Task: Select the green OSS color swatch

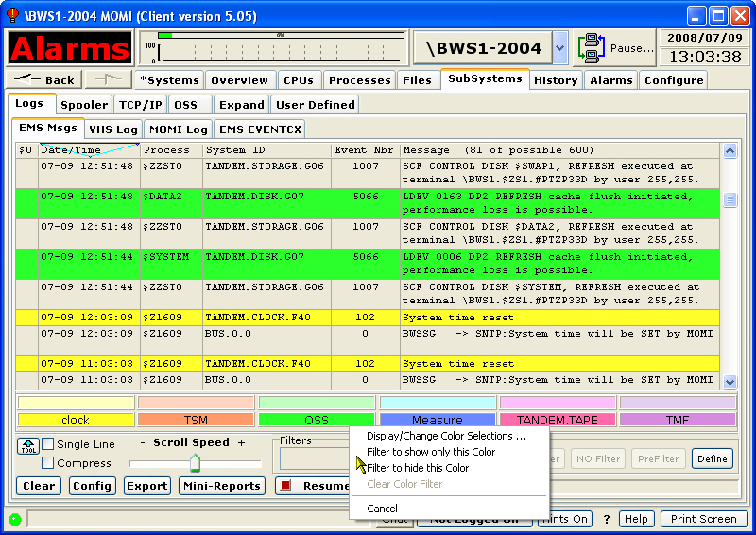Action: point(317,420)
